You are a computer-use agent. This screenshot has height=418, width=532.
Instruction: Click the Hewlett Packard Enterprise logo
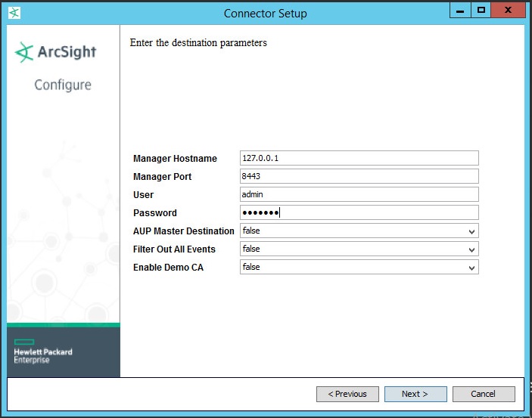[43, 355]
